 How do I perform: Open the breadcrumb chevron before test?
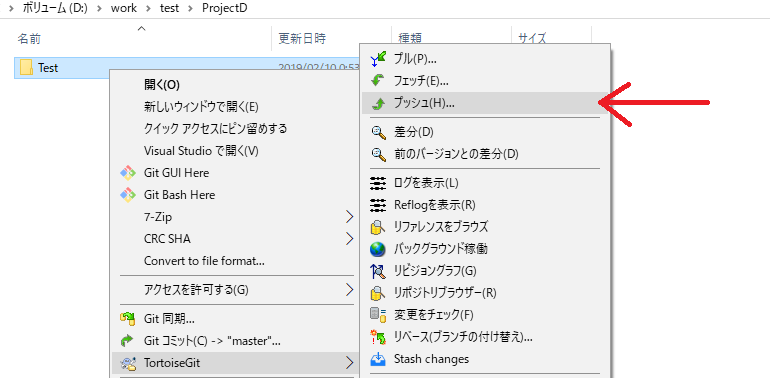149,9
